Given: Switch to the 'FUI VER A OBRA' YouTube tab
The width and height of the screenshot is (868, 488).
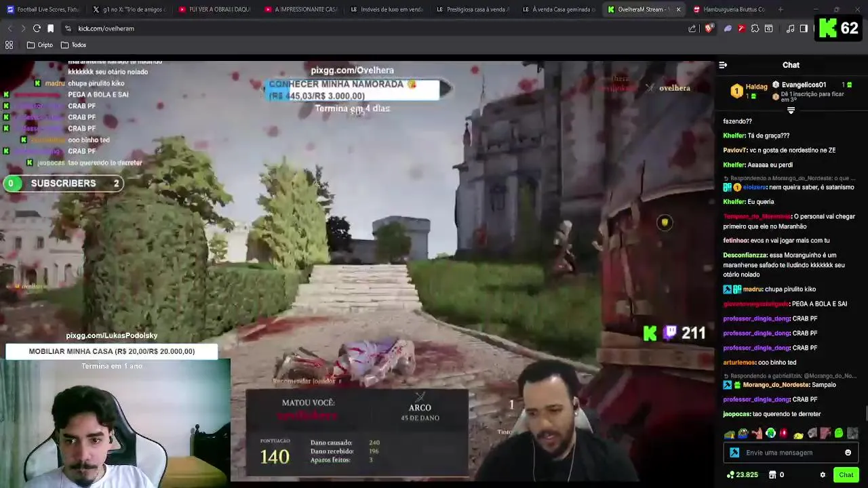Looking at the screenshot, I should point(214,9).
